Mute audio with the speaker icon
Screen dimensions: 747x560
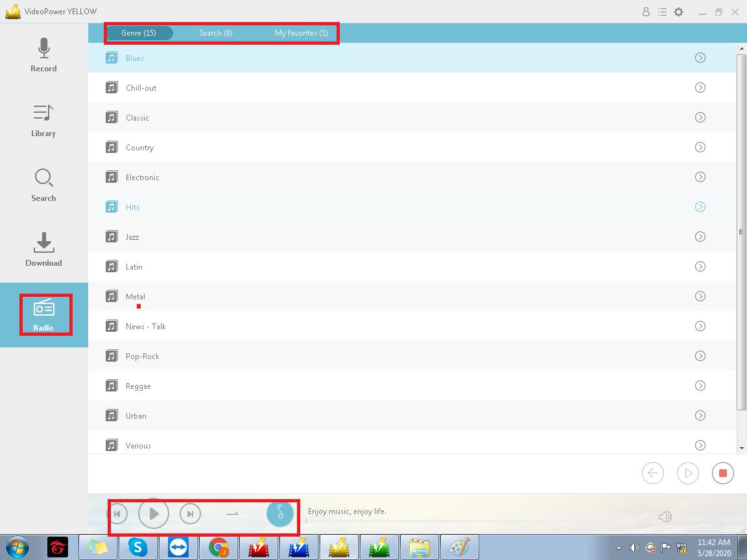pyautogui.click(x=665, y=517)
